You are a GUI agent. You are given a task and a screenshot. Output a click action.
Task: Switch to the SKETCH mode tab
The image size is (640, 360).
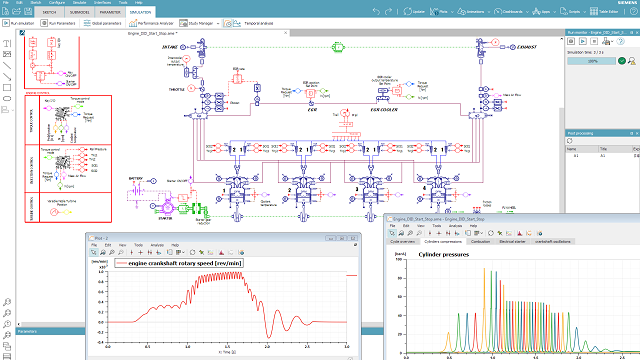coord(49,12)
